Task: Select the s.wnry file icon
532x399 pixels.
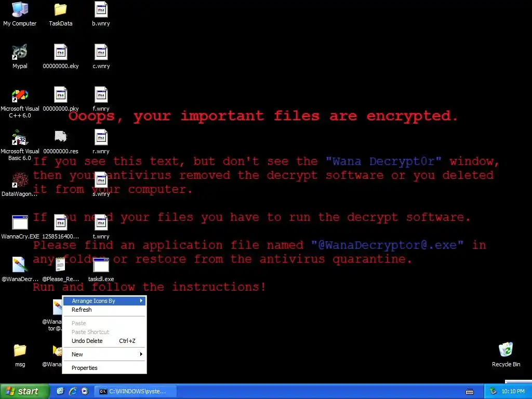Action: coord(101,184)
